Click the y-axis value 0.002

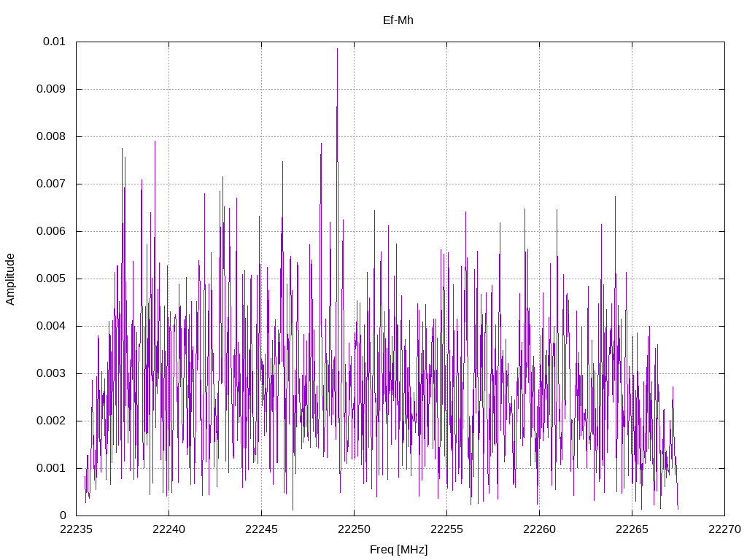pyautogui.click(x=51, y=421)
